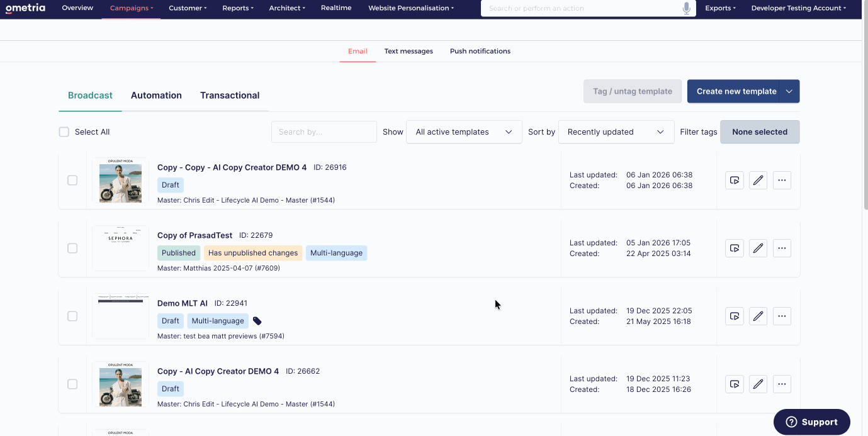Click Master: test bea matt previews (#7594) text
Screen dimensions: 868x436
point(221,336)
